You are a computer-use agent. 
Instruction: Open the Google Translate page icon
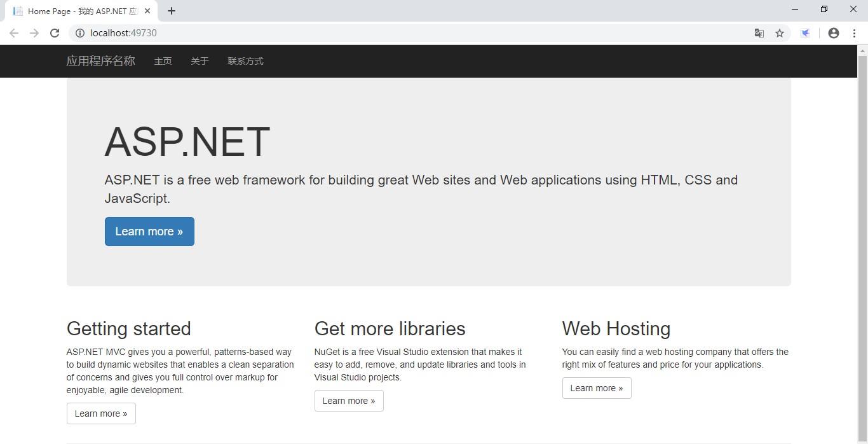759,33
